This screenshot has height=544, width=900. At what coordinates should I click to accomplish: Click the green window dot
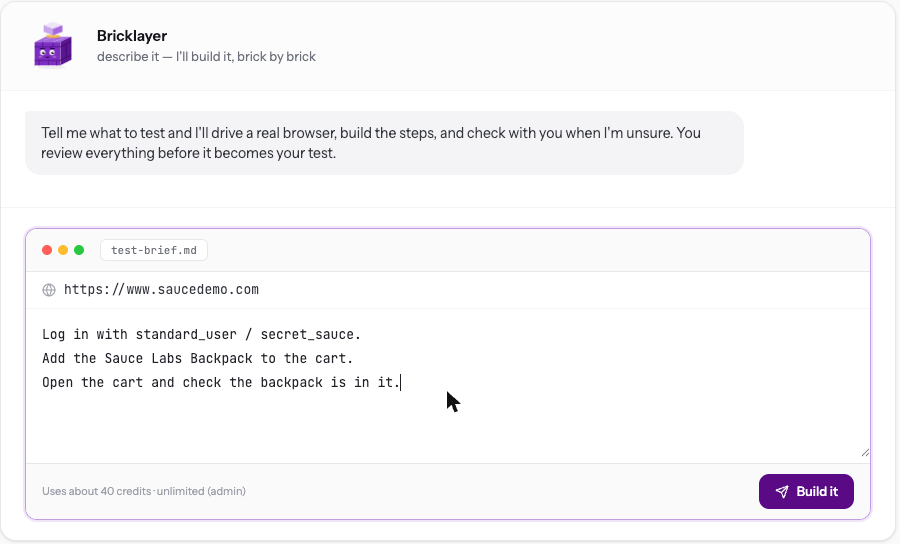[79, 250]
